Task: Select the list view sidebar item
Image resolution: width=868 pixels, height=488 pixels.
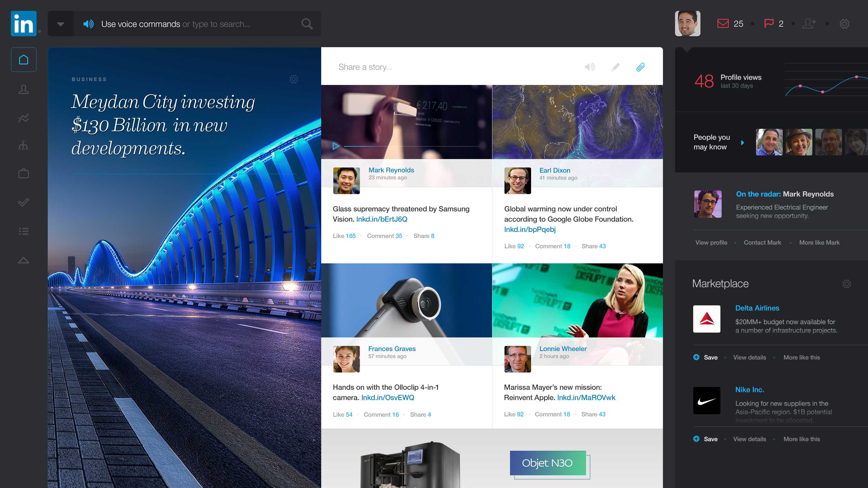Action: point(24,231)
